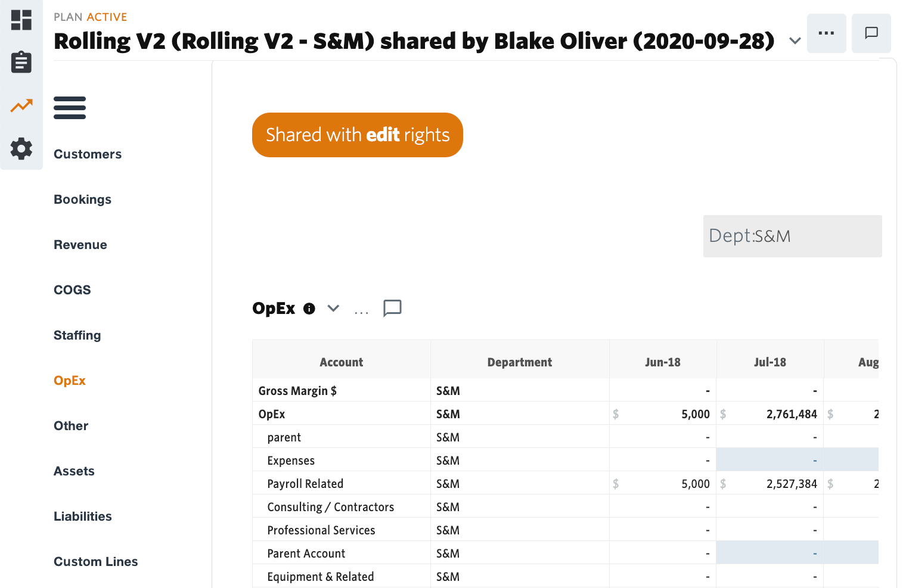
Task: Open the OpEx table comment icon
Action: pos(392,309)
